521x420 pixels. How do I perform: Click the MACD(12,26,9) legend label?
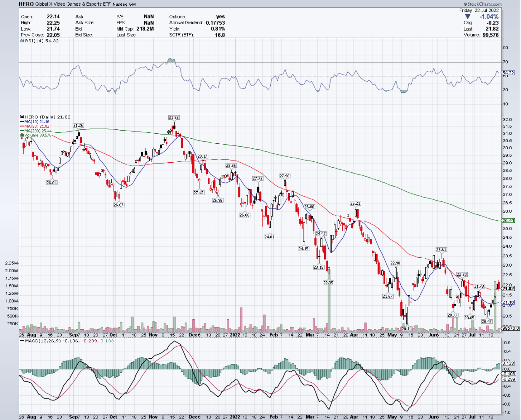[44, 341]
